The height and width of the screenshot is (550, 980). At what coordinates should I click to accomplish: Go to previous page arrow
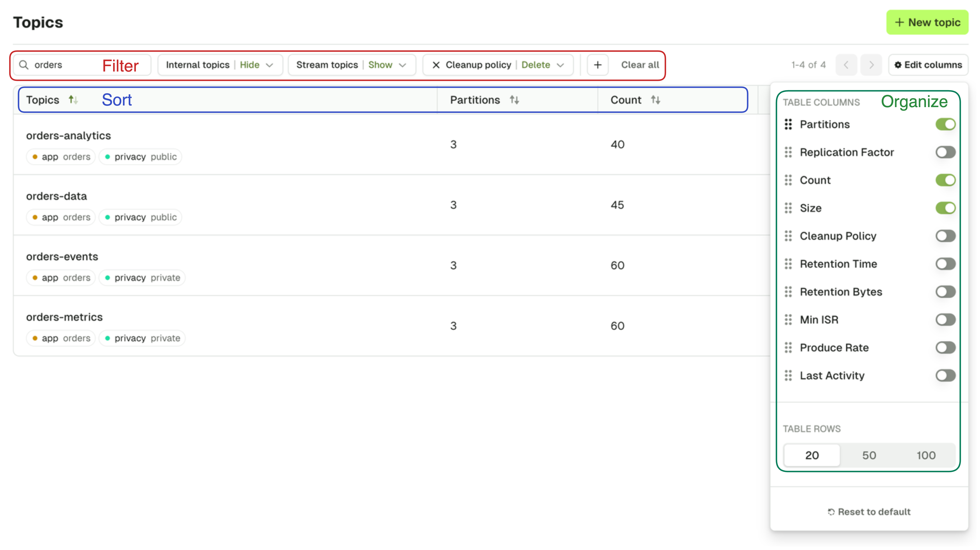point(846,65)
